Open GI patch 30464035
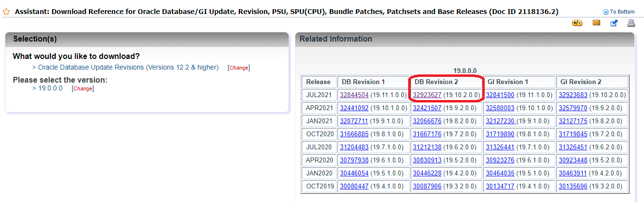644x202 pixels. click(x=500, y=173)
